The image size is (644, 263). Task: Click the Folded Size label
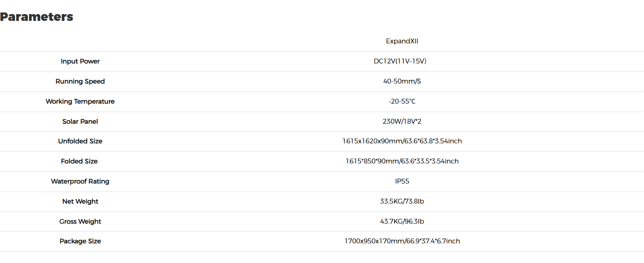click(x=79, y=161)
